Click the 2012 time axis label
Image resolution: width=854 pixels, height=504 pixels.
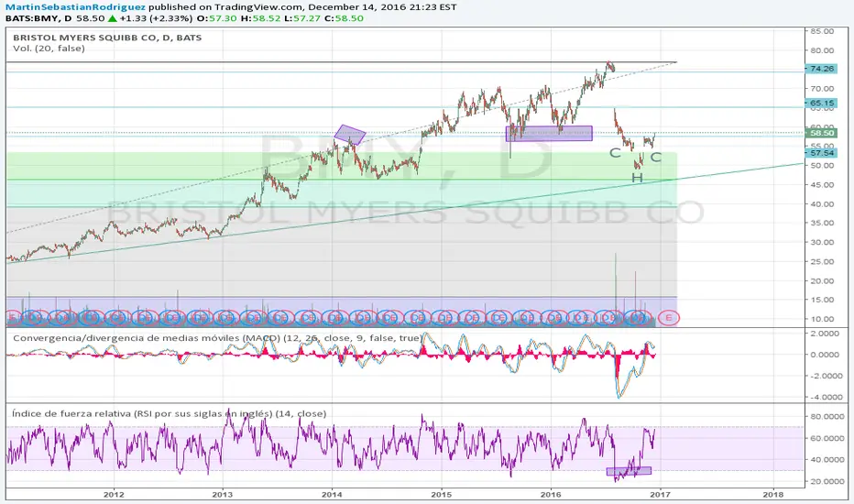tap(114, 495)
